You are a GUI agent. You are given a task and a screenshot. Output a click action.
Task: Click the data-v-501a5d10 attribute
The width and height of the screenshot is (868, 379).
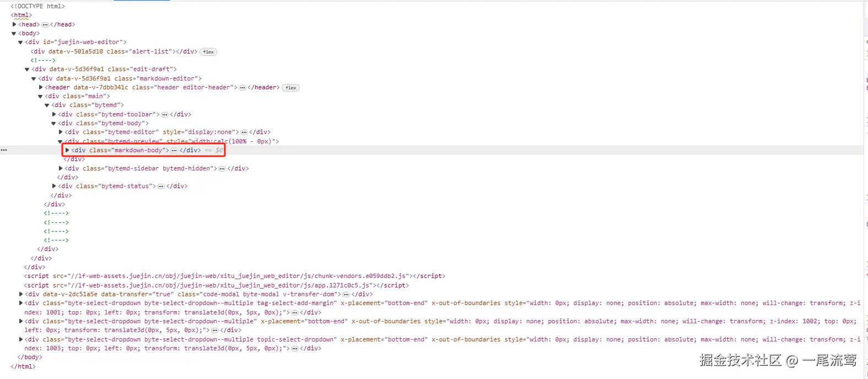click(76, 51)
